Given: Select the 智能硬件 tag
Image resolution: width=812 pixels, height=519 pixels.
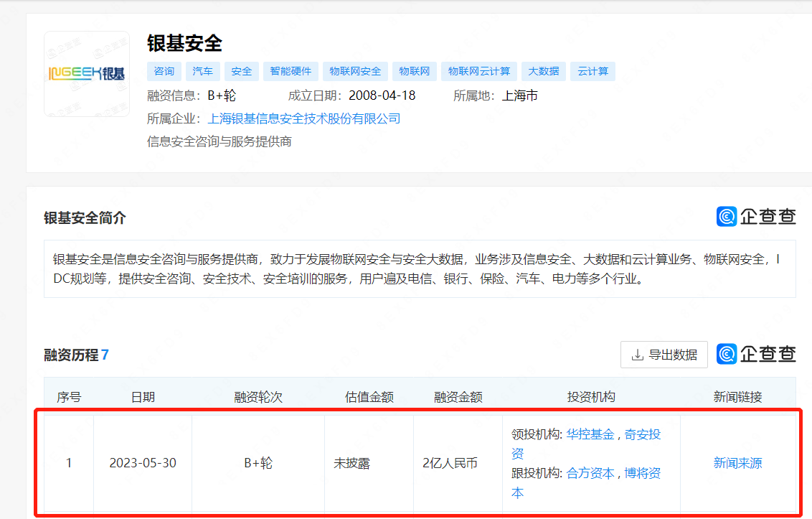Looking at the screenshot, I should point(291,72).
